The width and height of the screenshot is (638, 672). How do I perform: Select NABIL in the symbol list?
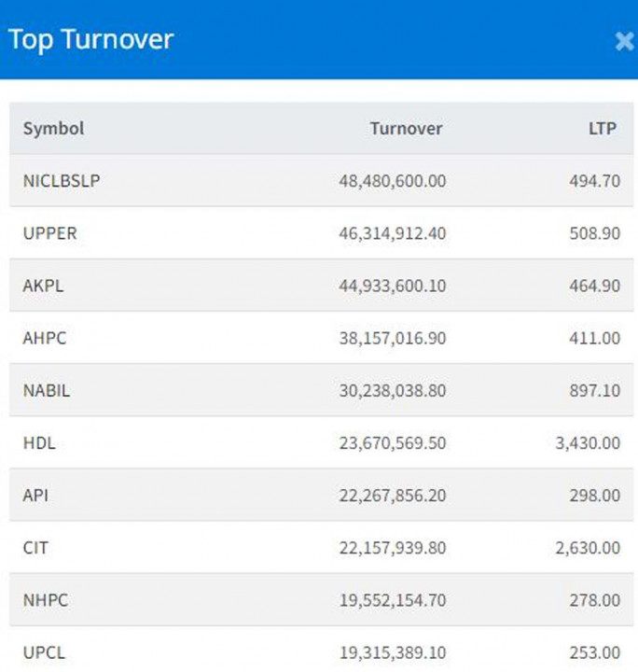coord(47,390)
